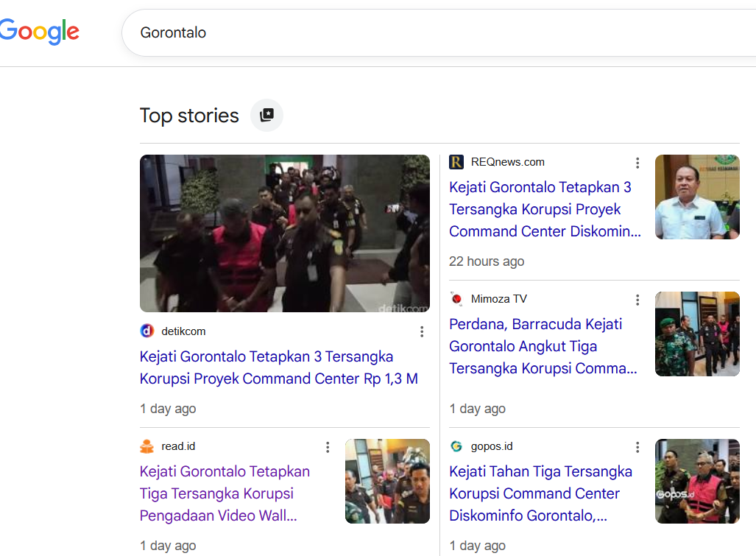
Task: Click the Mimoza TV favicon
Action: click(x=456, y=299)
